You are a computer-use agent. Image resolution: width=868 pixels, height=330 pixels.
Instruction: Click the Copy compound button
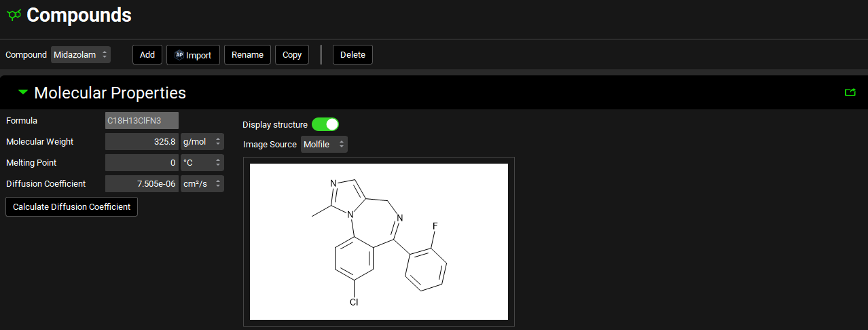(292, 55)
